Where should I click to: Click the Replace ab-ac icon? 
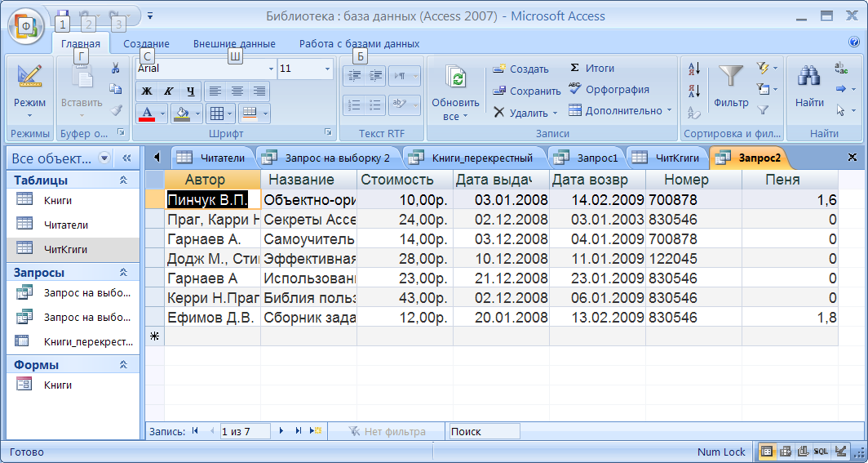click(x=841, y=68)
